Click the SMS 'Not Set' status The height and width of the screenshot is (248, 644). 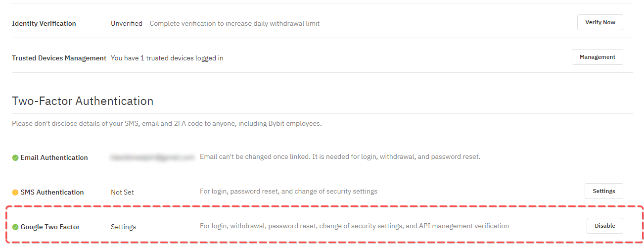122,192
